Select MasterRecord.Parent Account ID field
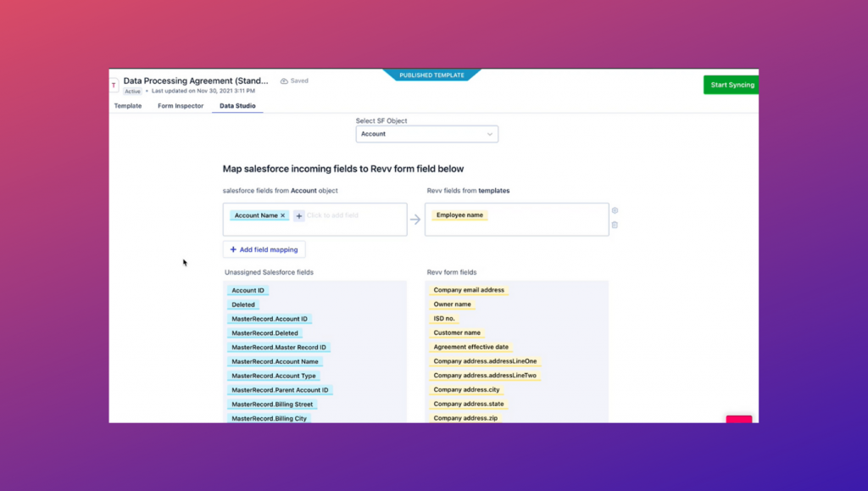This screenshot has height=491, width=868. click(280, 390)
